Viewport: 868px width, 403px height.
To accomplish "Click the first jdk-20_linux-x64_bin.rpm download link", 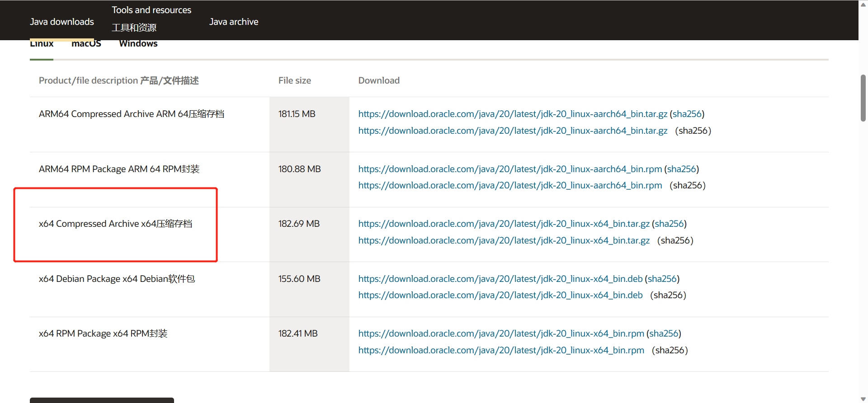I will (501, 333).
